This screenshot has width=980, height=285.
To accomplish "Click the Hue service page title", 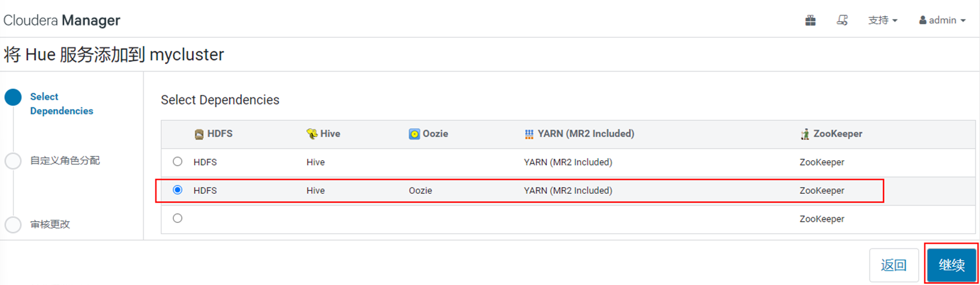I will pyautogui.click(x=114, y=54).
